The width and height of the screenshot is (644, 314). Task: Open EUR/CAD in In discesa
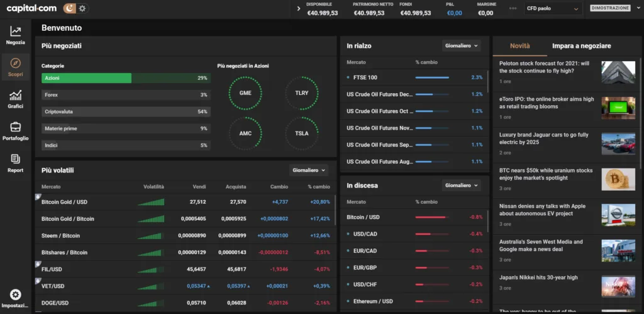pyautogui.click(x=414, y=250)
